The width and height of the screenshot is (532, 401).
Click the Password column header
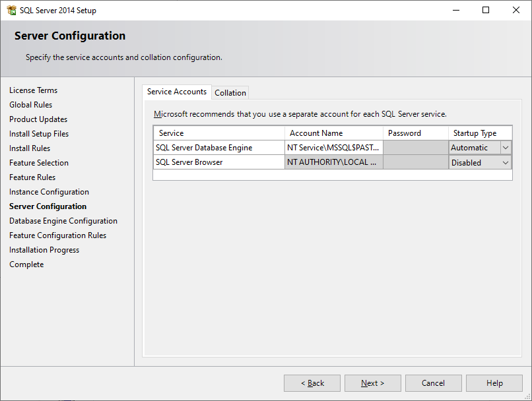click(x=416, y=133)
